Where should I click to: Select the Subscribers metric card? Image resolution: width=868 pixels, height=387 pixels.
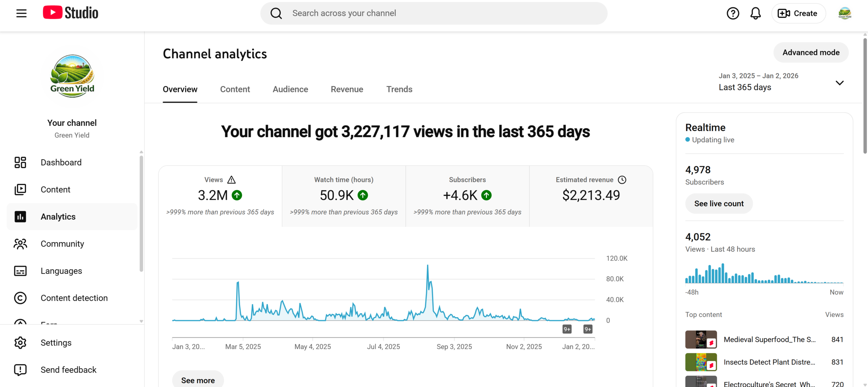click(467, 196)
